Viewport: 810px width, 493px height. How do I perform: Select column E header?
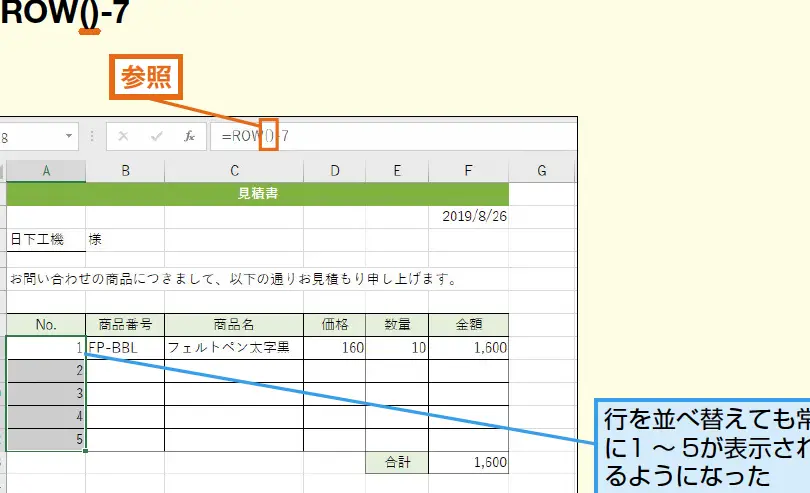[397, 171]
